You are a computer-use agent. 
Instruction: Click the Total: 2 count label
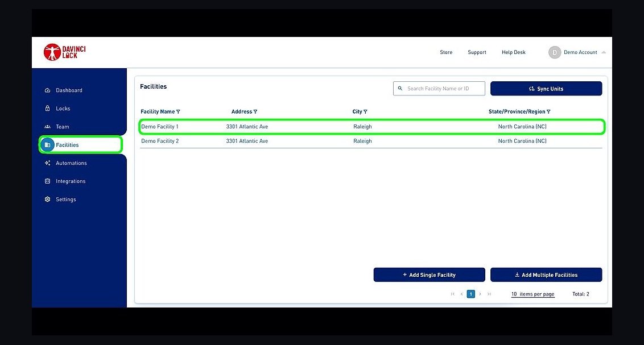[x=581, y=294]
